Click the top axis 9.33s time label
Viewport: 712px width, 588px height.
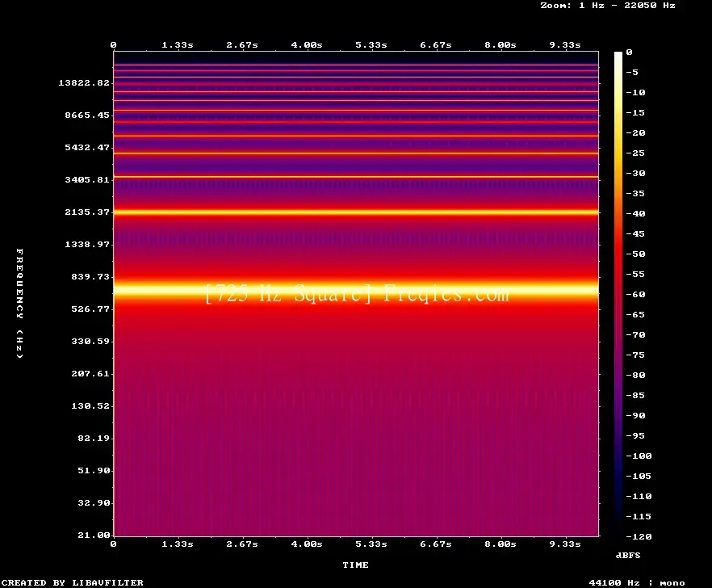click(x=565, y=44)
